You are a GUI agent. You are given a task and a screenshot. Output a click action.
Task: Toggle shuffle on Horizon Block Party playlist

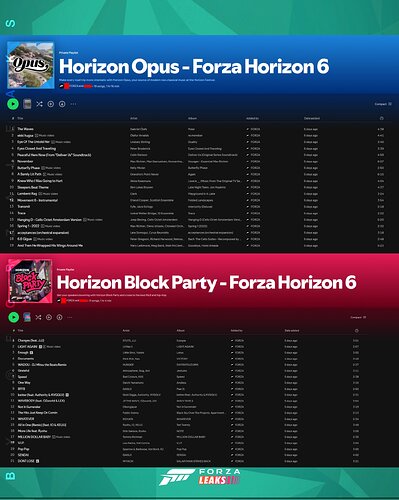point(38,317)
